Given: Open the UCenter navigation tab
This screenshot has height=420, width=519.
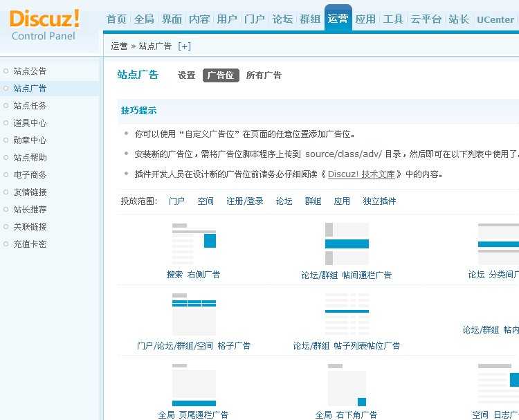Looking at the screenshot, I should (495, 19).
